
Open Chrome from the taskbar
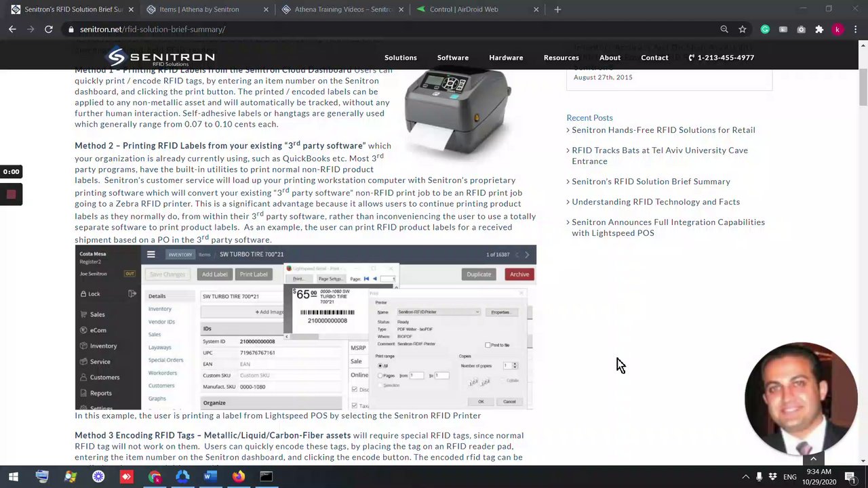click(x=155, y=476)
